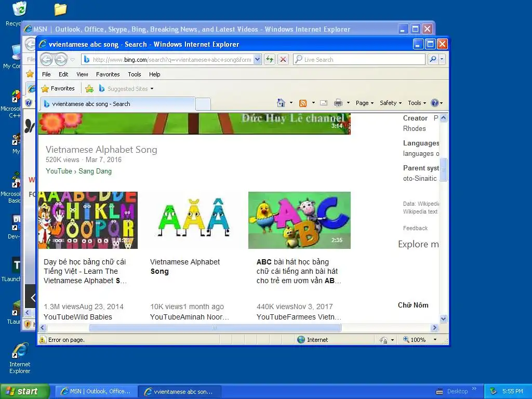
Task: Expand the address bar URL dropdown
Action: pyautogui.click(x=258, y=60)
